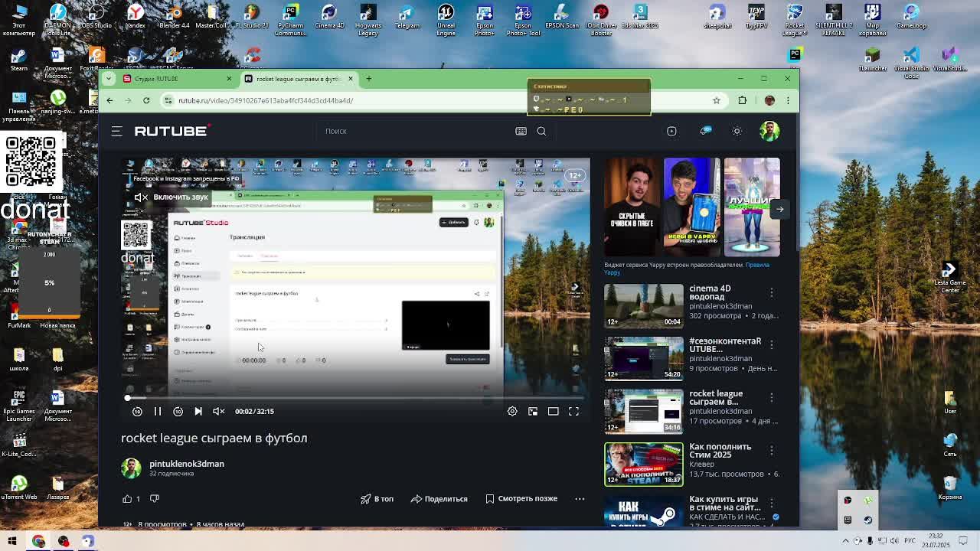
Task: Open the RUTUBE hamburger menu
Action: 116,131
